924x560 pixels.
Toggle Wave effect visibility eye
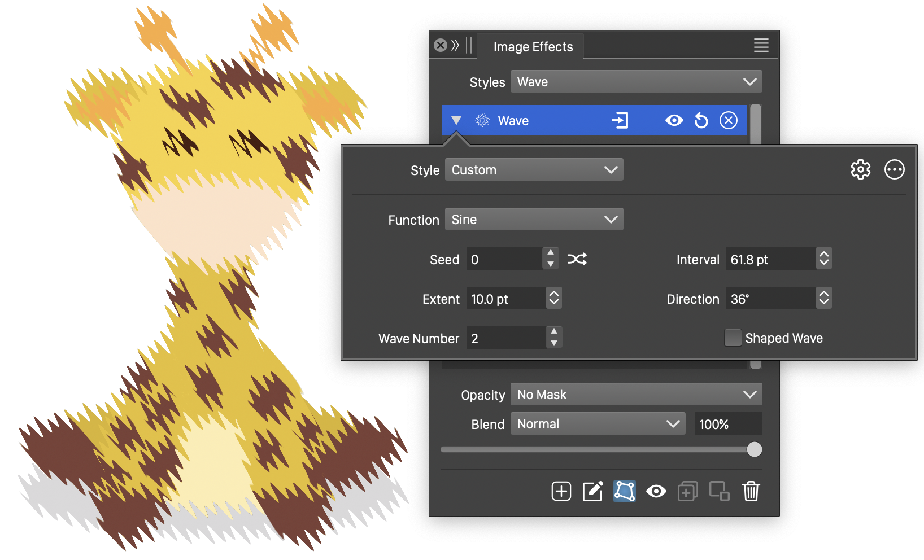point(674,121)
